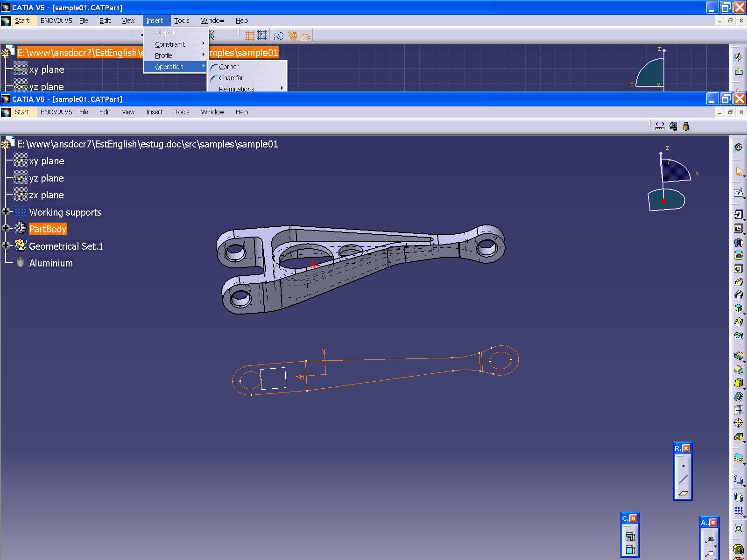747x560 pixels.
Task: Pick the Hole tool icon
Action: [738, 269]
